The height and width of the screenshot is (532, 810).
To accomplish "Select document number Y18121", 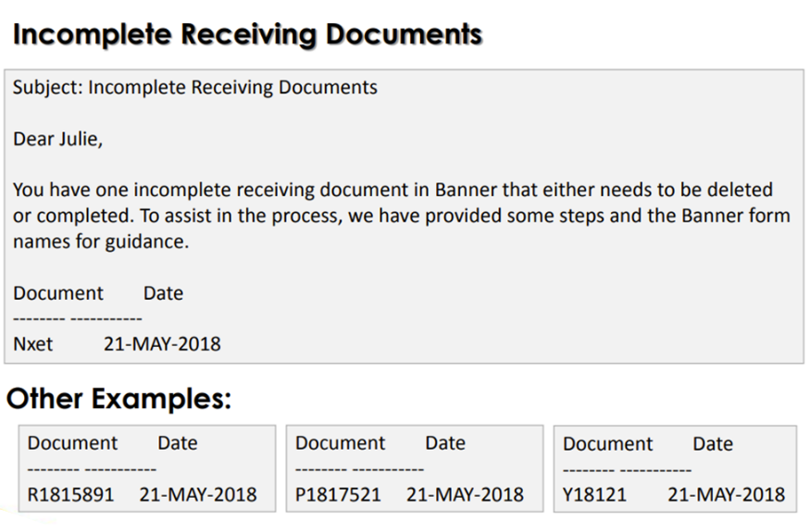I will tap(594, 495).
